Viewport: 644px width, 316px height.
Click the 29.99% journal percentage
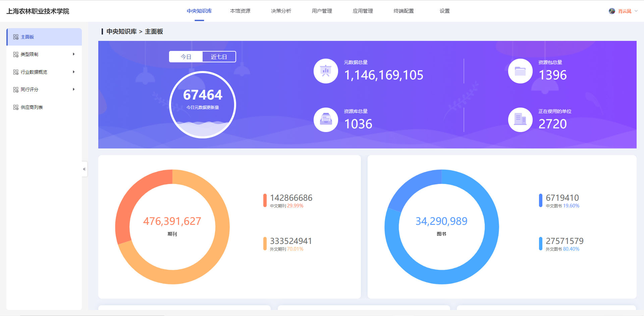click(x=295, y=206)
